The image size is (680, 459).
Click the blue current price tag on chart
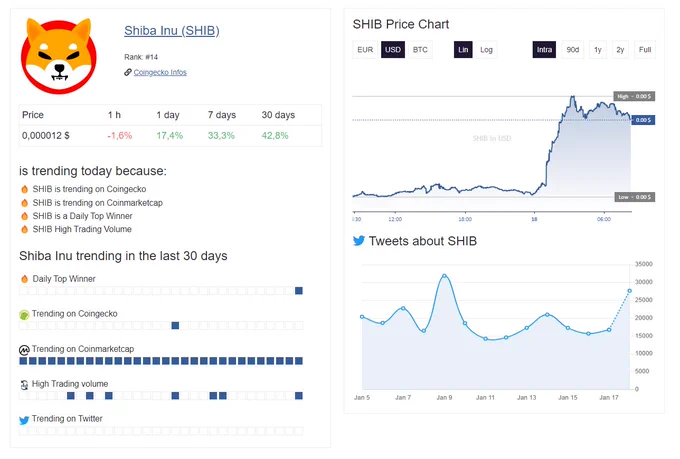[643, 120]
